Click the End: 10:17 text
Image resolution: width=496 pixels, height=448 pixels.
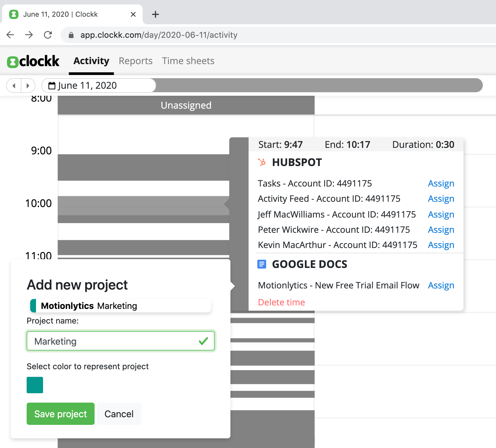(348, 145)
